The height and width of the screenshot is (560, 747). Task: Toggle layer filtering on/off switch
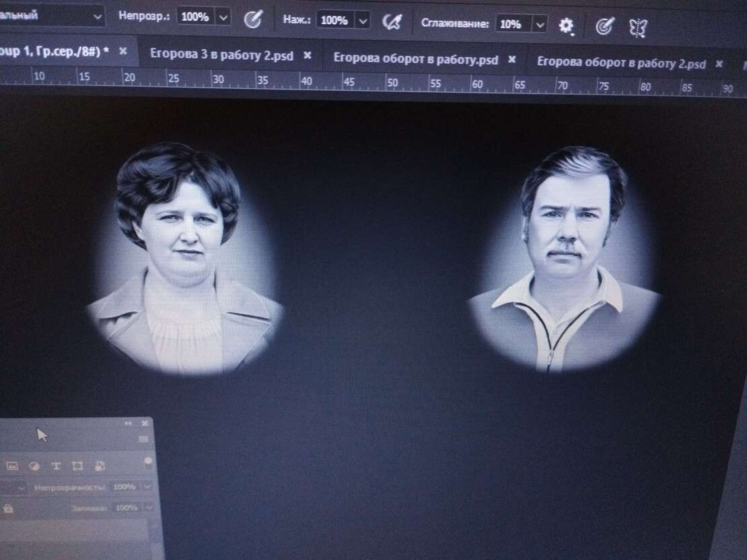[x=147, y=462]
